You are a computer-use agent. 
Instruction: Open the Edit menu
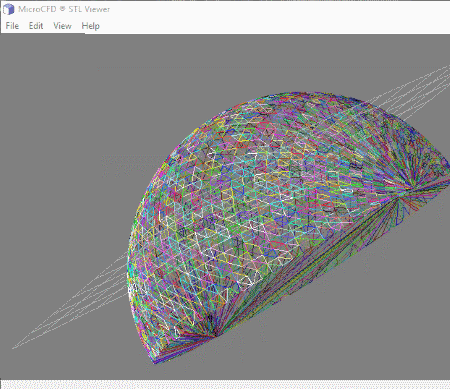[x=36, y=26]
